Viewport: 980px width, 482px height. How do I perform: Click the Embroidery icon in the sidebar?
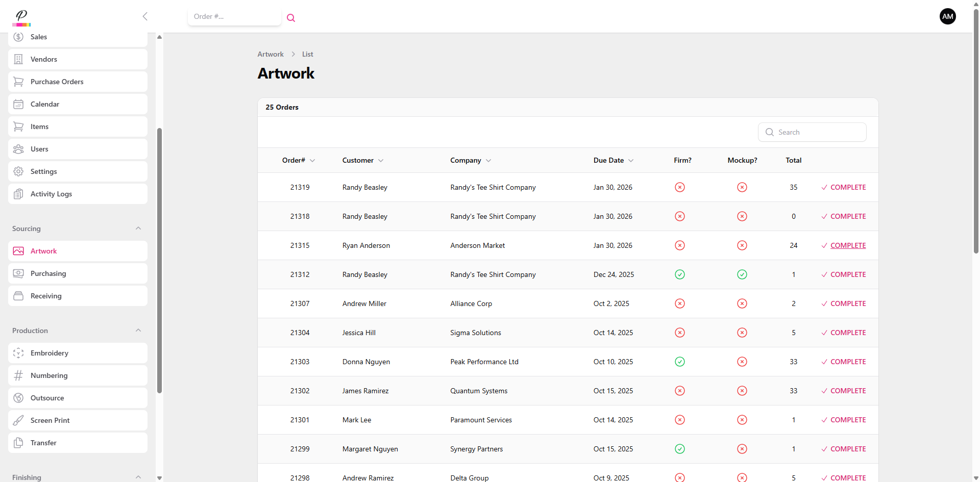pyautogui.click(x=18, y=353)
